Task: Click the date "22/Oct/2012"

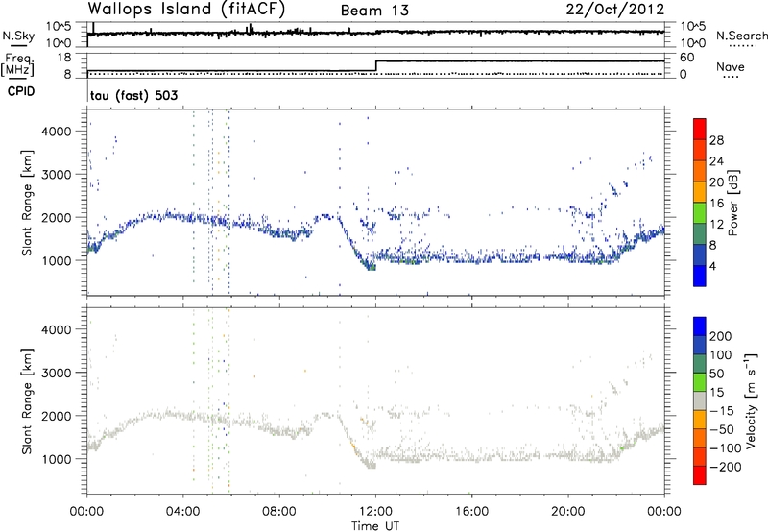Action: click(615, 10)
